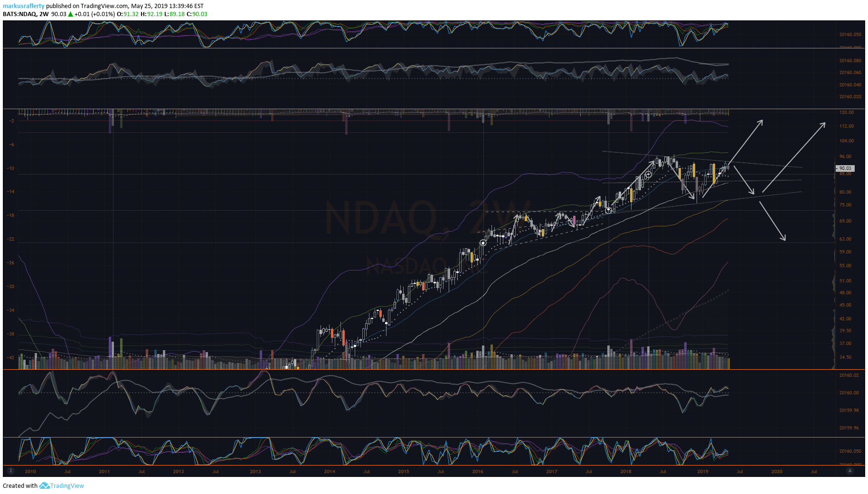Click the −22 left scale label
The height and width of the screenshot is (494, 868).
[x=10, y=239]
